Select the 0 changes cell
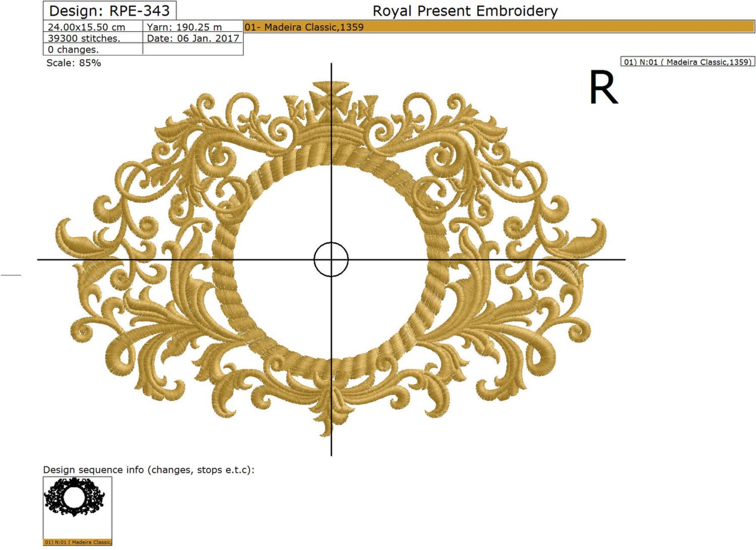Screen dimensions: 756x550 [74, 49]
